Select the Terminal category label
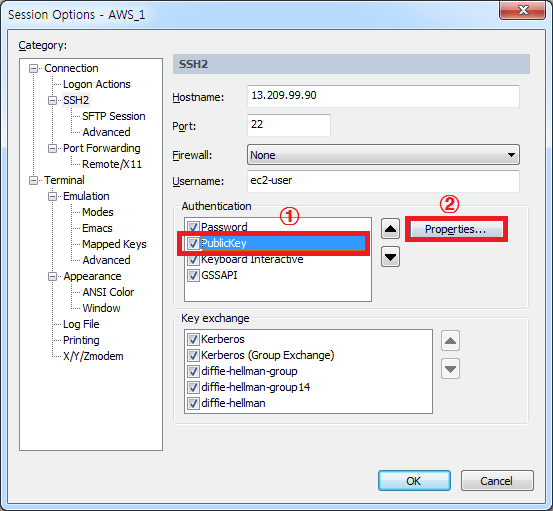The height and width of the screenshot is (511, 553). tap(64, 180)
